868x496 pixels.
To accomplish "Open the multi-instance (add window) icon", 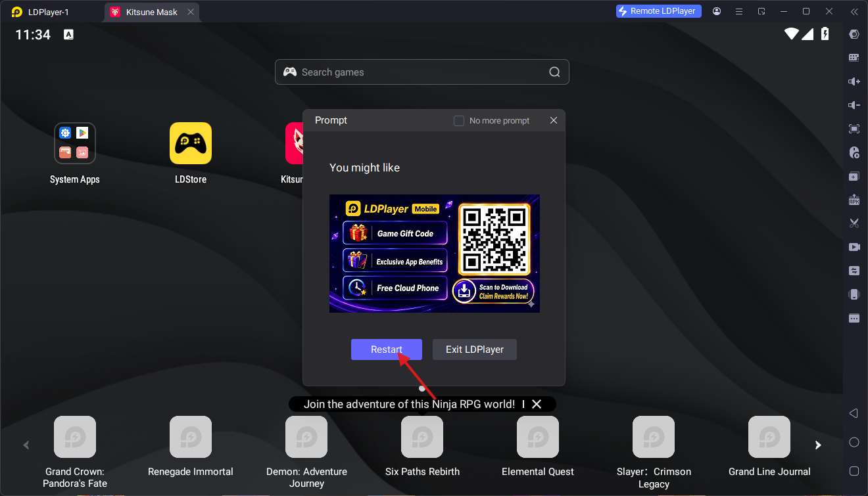I will pyautogui.click(x=854, y=176).
